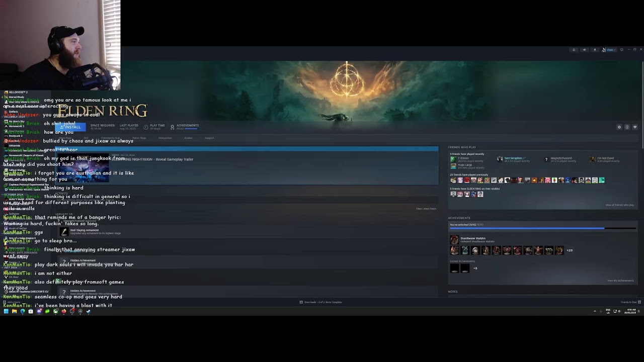
Task: Click first avatar in previously played friends
Action: click(x=453, y=180)
